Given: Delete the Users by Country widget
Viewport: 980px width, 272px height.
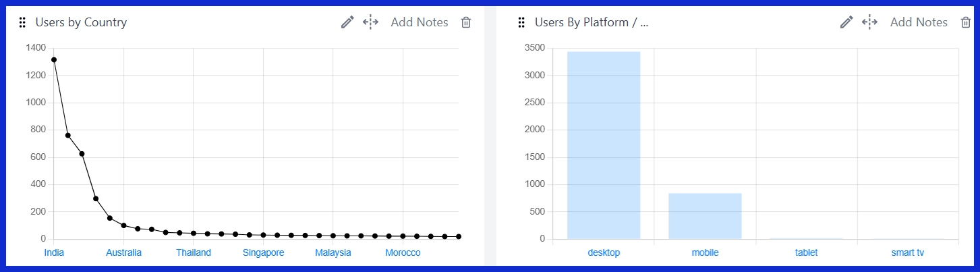Looking at the screenshot, I should pyautogui.click(x=466, y=22).
